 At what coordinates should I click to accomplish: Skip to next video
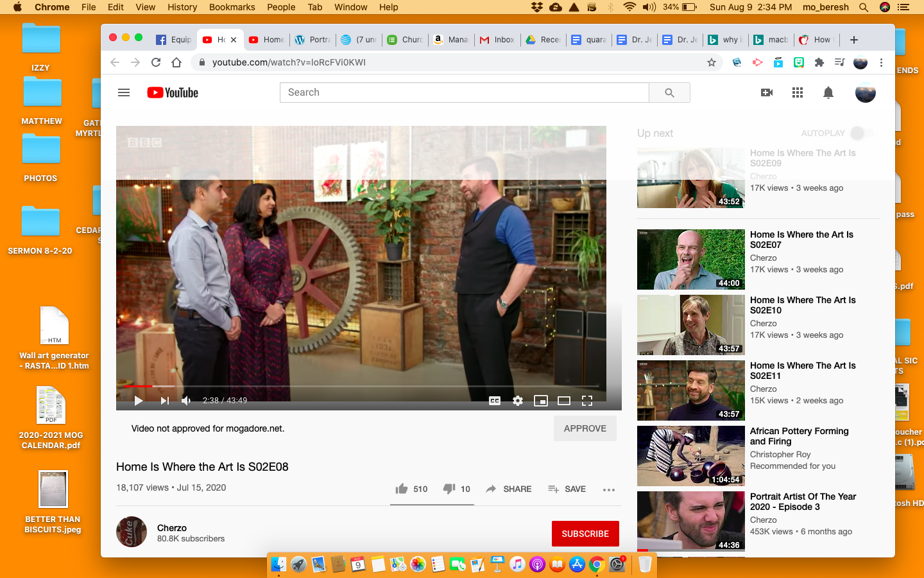(x=164, y=401)
